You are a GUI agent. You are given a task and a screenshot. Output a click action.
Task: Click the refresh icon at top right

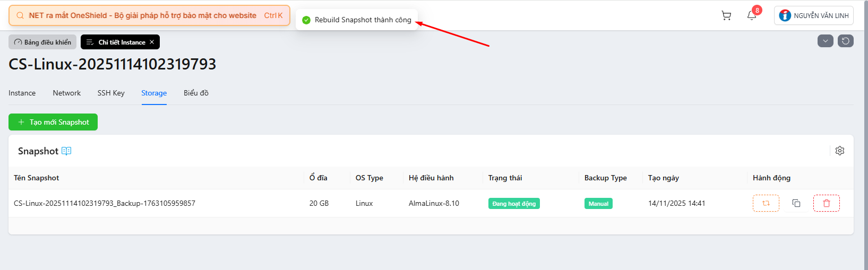(846, 41)
